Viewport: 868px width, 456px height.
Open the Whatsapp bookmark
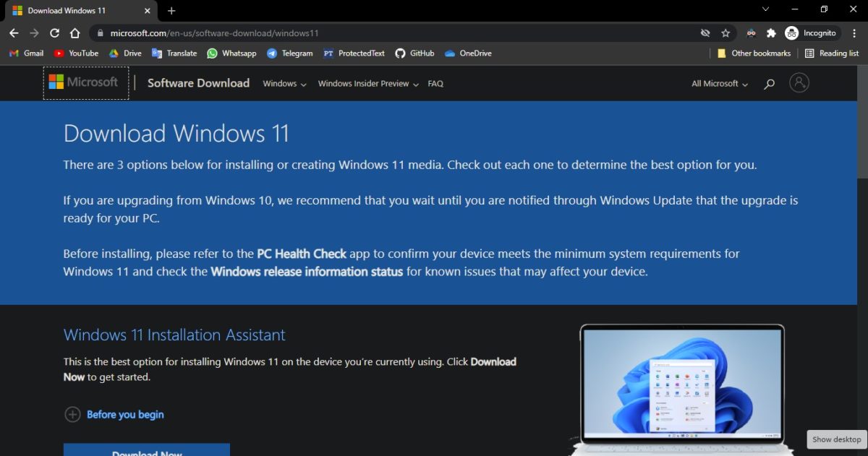pos(231,53)
